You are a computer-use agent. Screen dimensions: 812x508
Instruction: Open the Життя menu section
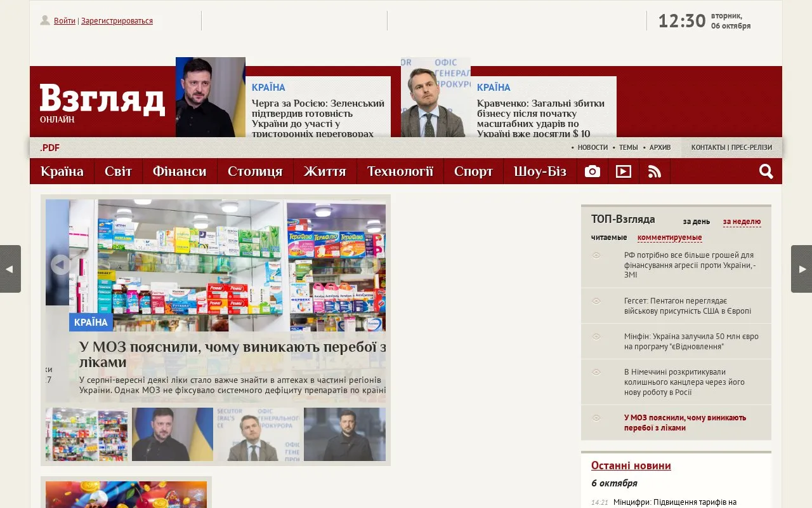click(325, 171)
